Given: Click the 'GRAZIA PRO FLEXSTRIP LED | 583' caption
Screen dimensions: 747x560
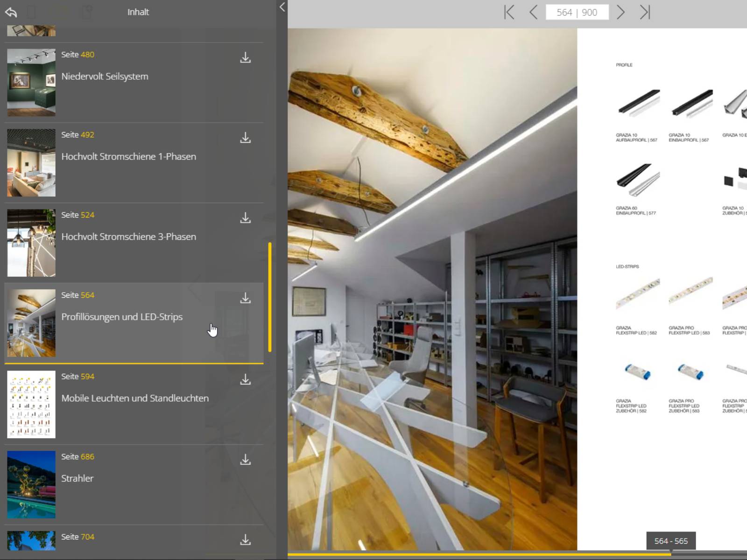Looking at the screenshot, I should pyautogui.click(x=689, y=330).
